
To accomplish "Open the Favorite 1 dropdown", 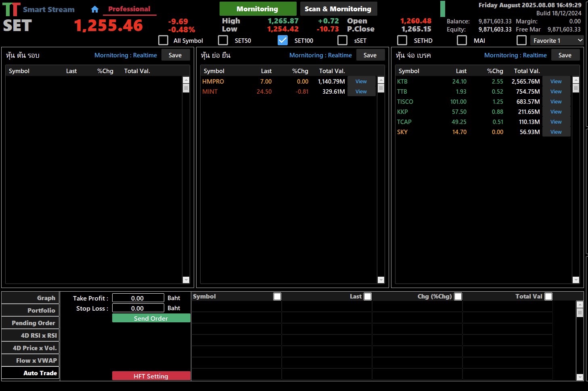I will point(557,40).
